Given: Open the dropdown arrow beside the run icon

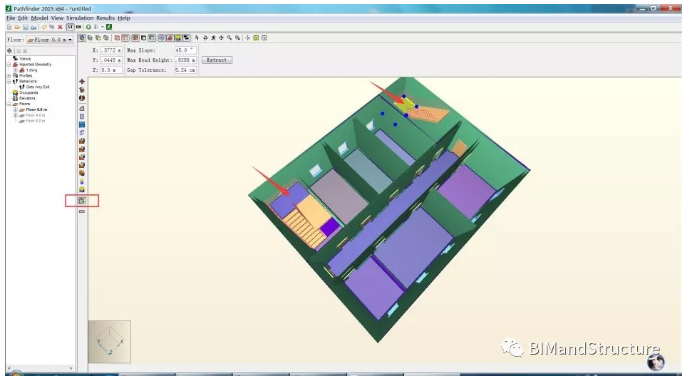Looking at the screenshot, I should 102,27.
